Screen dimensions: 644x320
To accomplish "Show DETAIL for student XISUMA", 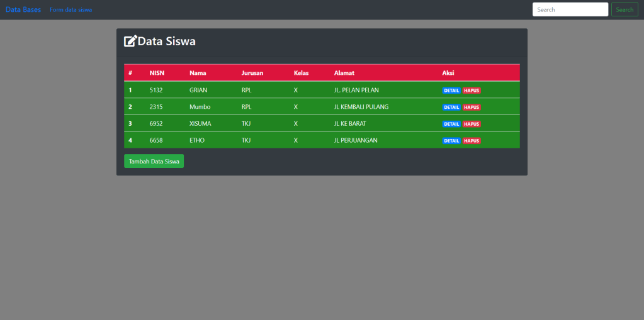I will click(x=451, y=124).
